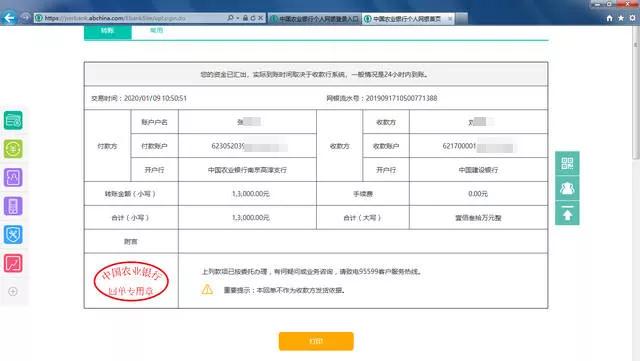Open the red chart investment sidebar icon
640x361 pixels.
click(13, 263)
